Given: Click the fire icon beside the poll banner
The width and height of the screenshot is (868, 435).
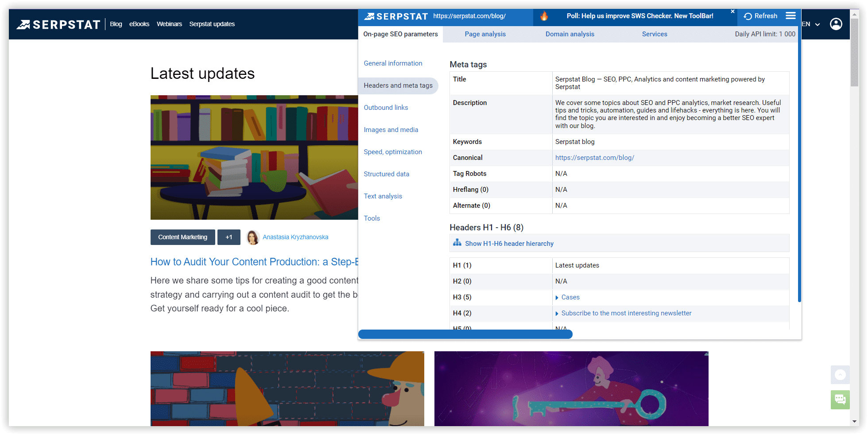Looking at the screenshot, I should click(x=544, y=16).
